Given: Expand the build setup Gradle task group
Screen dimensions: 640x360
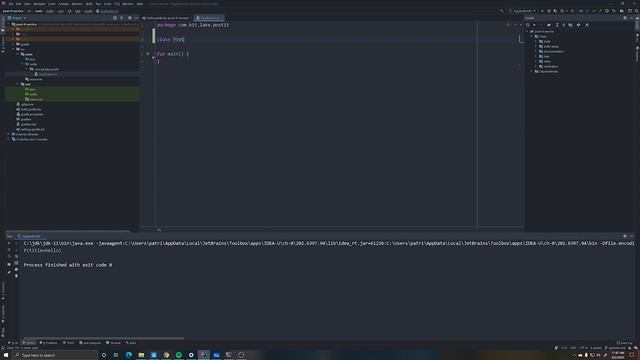Looking at the screenshot, I should pyautogui.click(x=536, y=47).
